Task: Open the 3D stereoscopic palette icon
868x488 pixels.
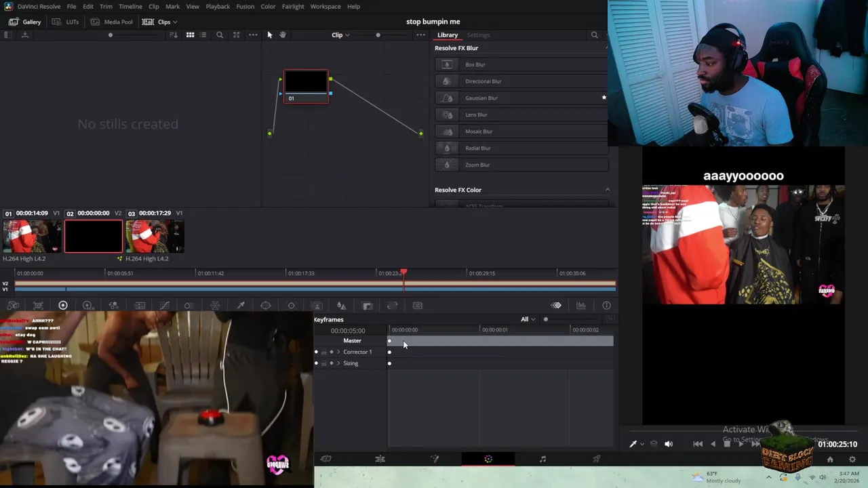Action: 417,306
